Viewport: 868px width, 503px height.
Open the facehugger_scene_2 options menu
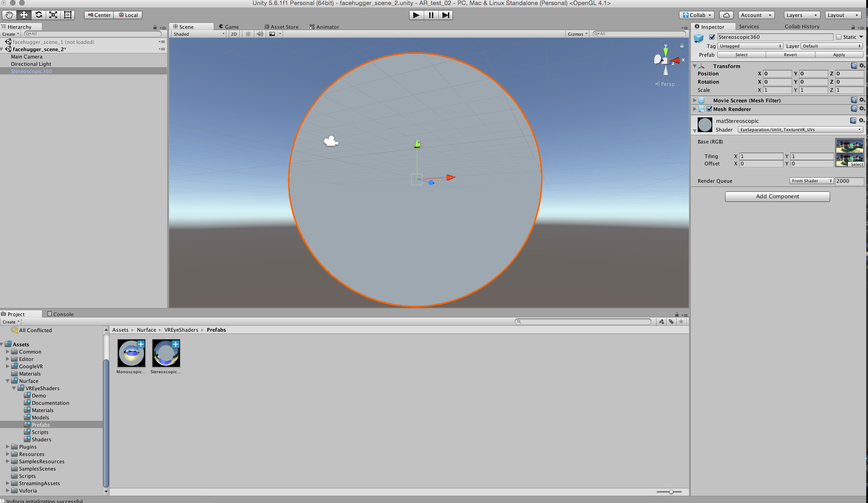point(162,49)
